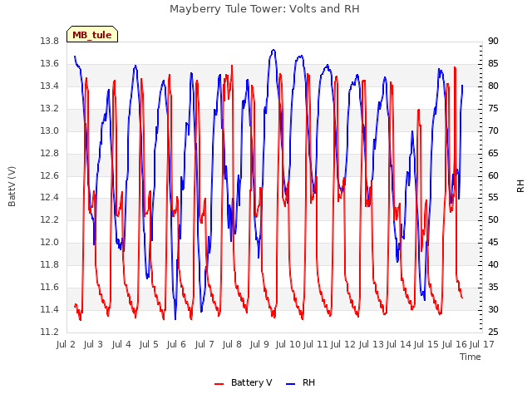This screenshot has height=399, width=532.
Task: Click the 13.4 left axis tick label
Action: pos(49,86)
